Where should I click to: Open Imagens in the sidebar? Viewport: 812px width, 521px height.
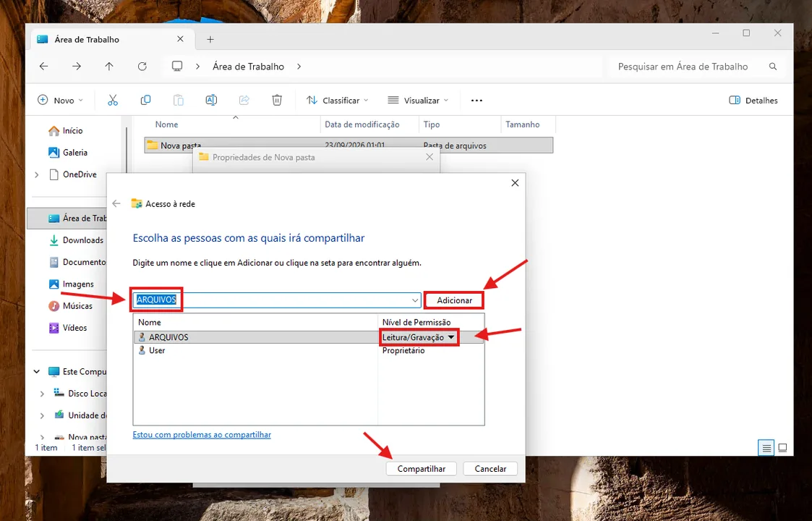71,284
